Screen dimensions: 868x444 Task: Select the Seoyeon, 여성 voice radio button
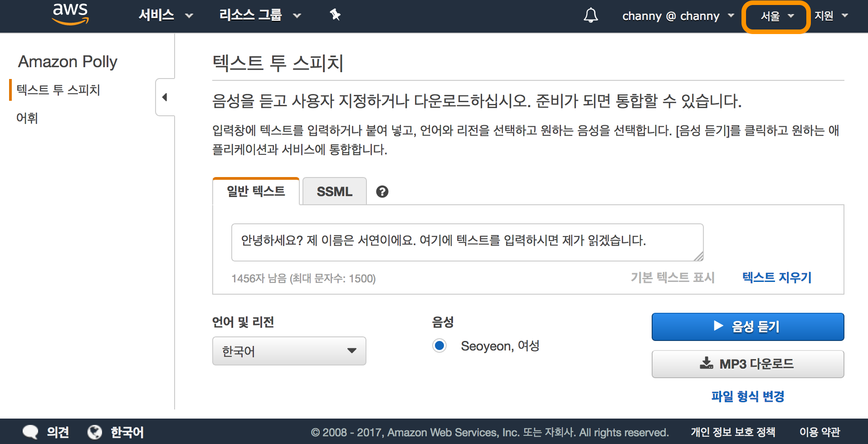coord(439,346)
